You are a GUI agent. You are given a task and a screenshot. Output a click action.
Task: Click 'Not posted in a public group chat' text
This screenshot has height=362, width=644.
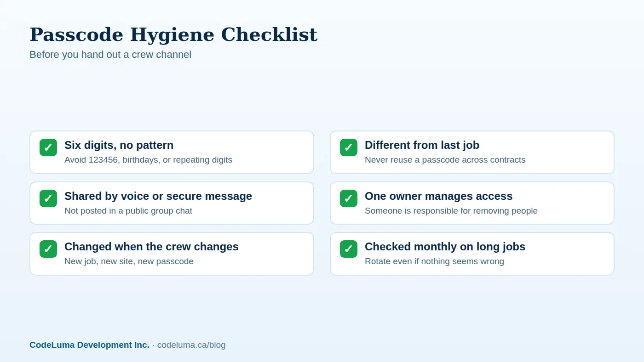point(128,211)
